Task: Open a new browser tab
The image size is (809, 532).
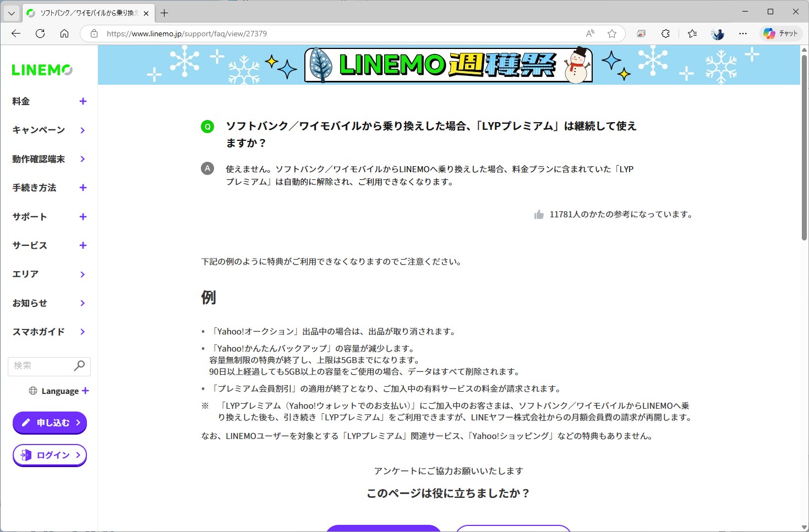Action: pos(164,13)
